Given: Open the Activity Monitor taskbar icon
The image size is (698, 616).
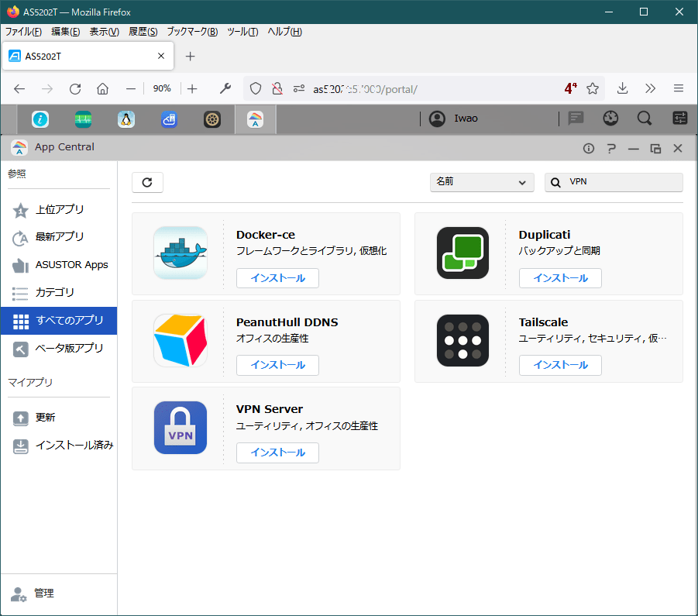Looking at the screenshot, I should (83, 119).
